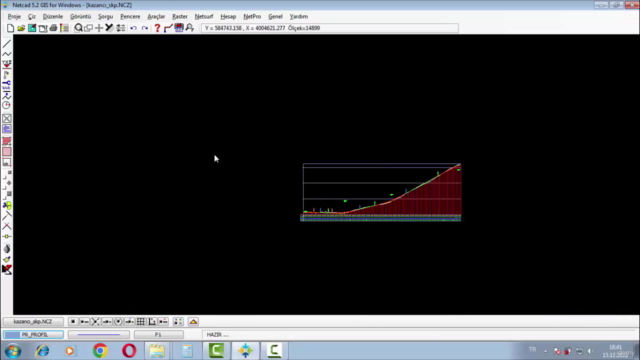Toggle the X-shaped intersection snap
This screenshot has width=640, height=360.
[96, 322]
